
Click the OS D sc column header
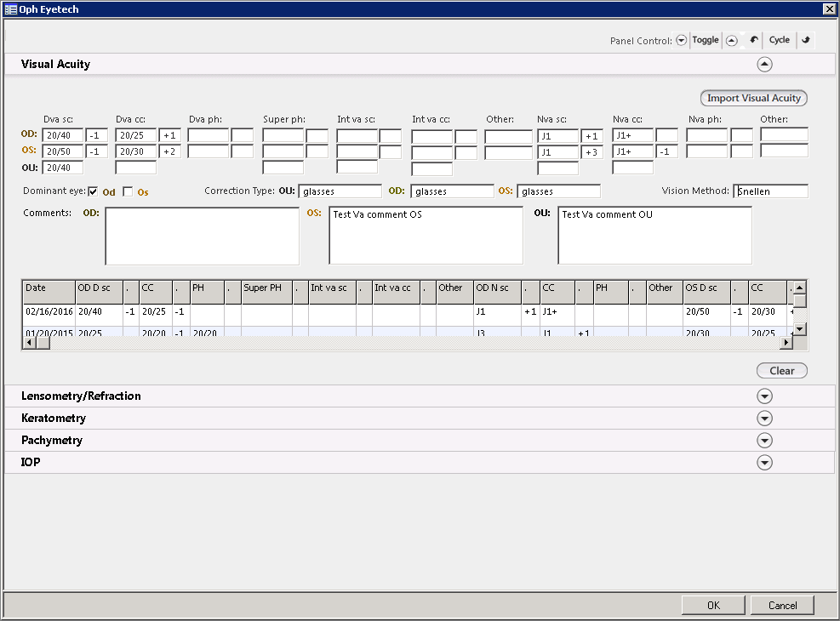tap(707, 292)
